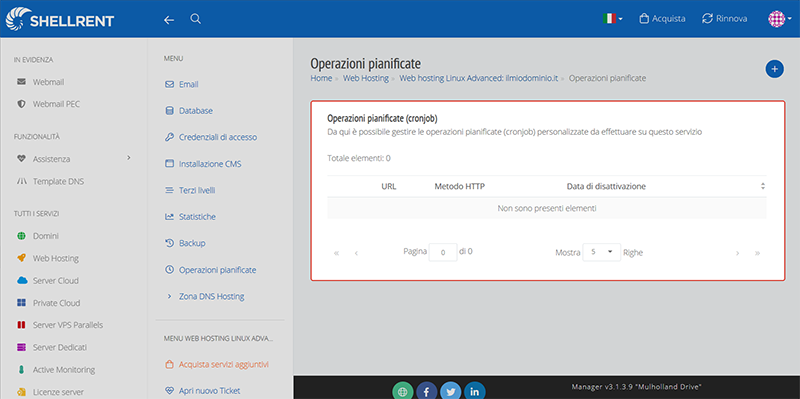Click the Web Hosting breadcrumb link
Viewport: 800px width, 399px height.
(366, 78)
